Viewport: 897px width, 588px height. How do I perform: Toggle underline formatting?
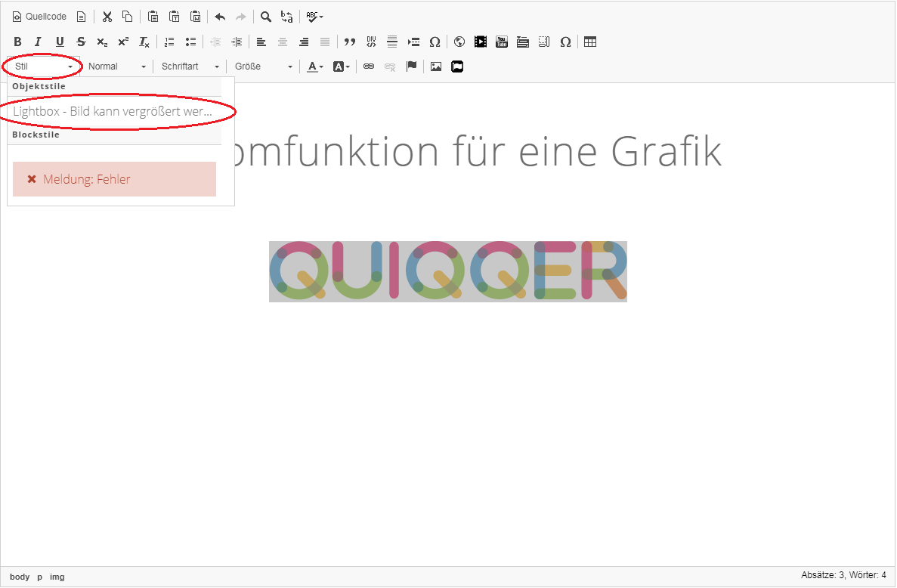[60, 42]
